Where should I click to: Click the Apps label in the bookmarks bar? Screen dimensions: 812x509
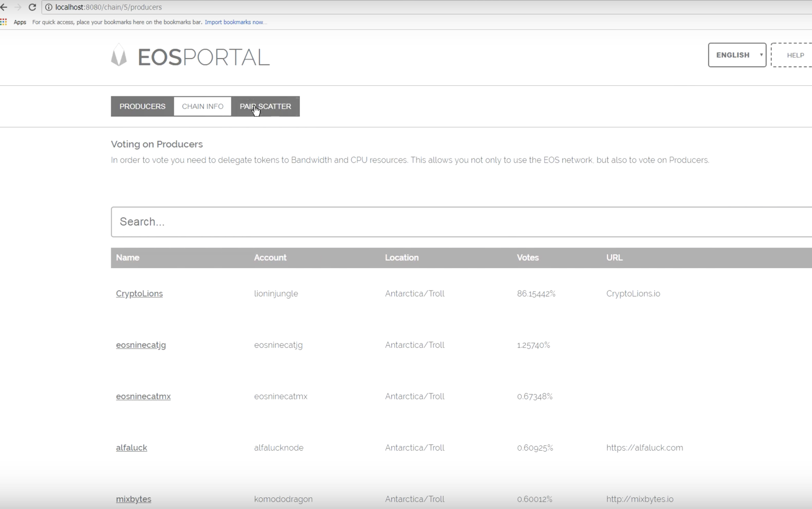click(x=20, y=22)
